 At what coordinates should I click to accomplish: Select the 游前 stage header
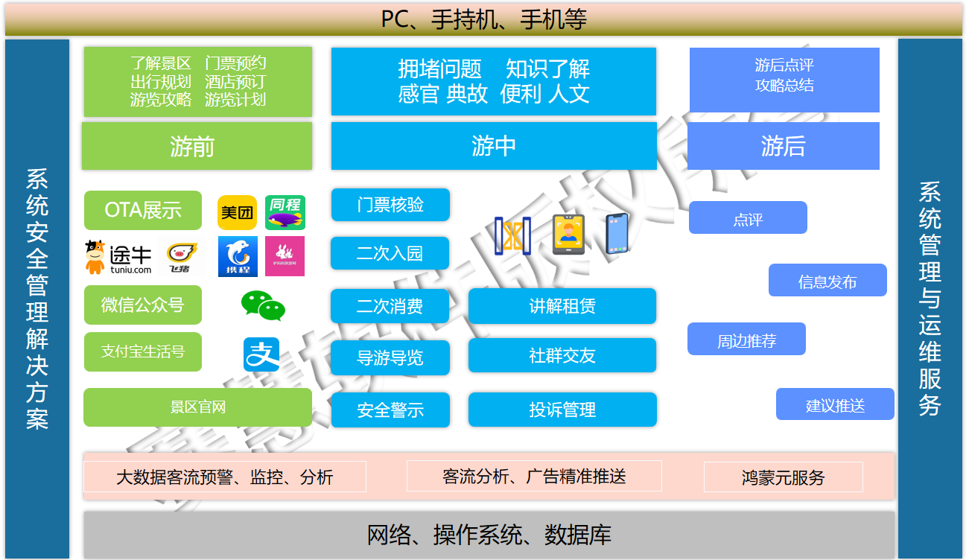click(197, 146)
